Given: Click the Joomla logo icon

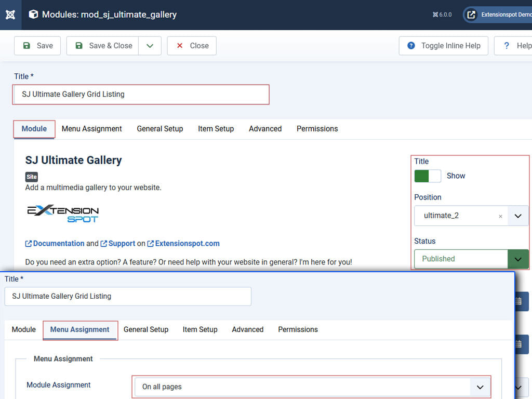Looking at the screenshot, I should [x=10, y=15].
